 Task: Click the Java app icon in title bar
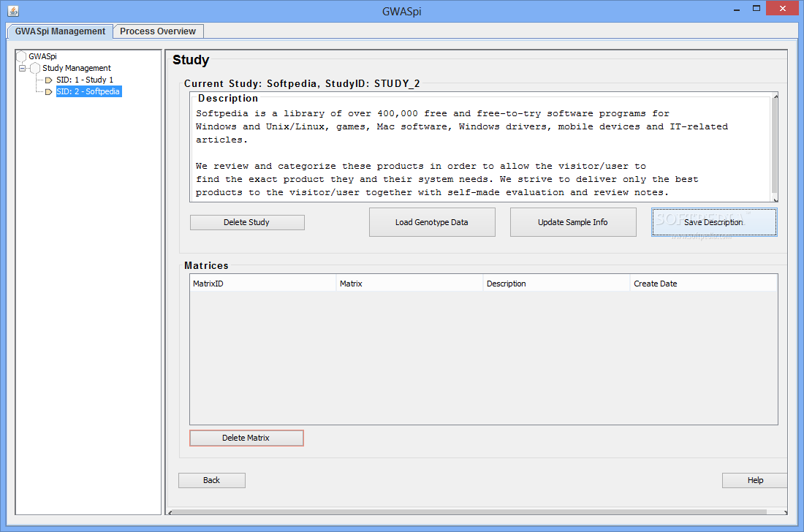click(13, 10)
